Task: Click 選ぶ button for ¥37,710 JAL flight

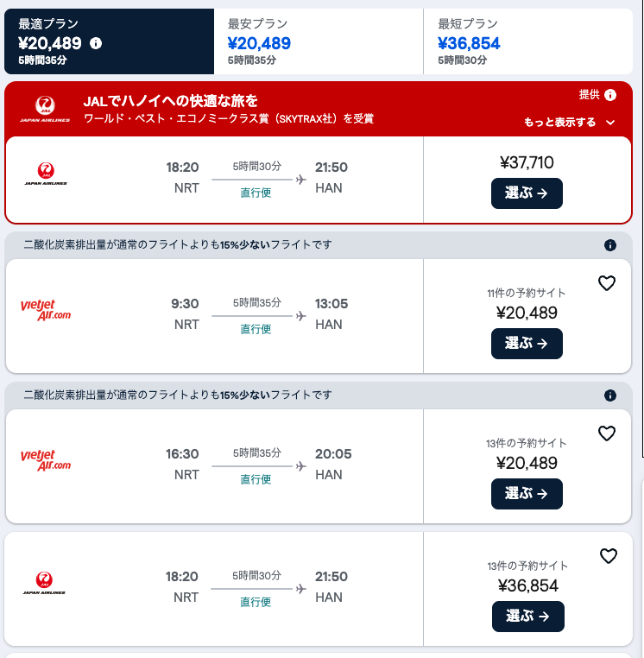Action: (527, 193)
